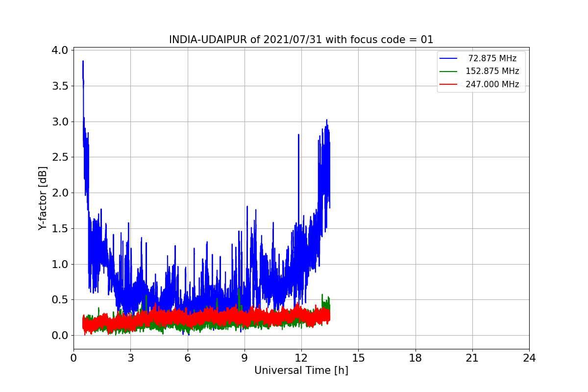Click the blue peak near 3.85 dB at start

tap(83, 62)
